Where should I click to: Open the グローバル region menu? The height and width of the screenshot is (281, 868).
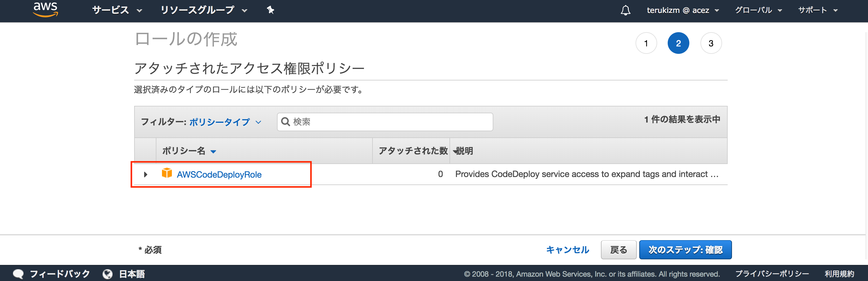758,10
